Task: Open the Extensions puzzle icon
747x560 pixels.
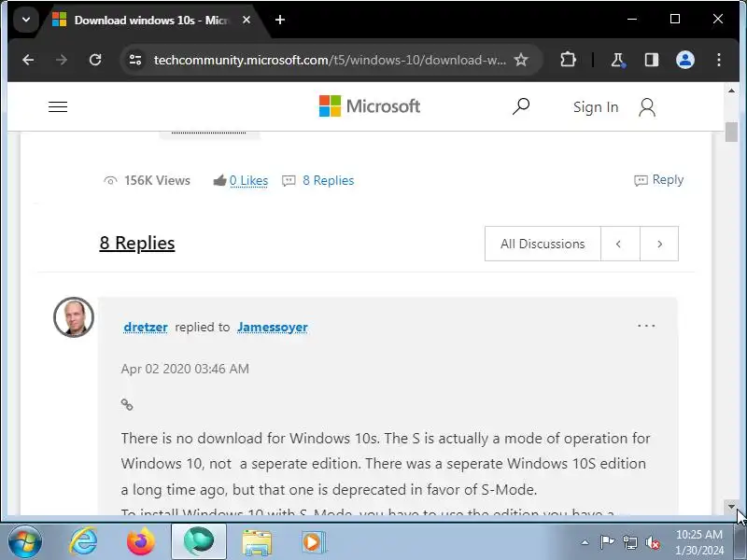Action: point(568,60)
